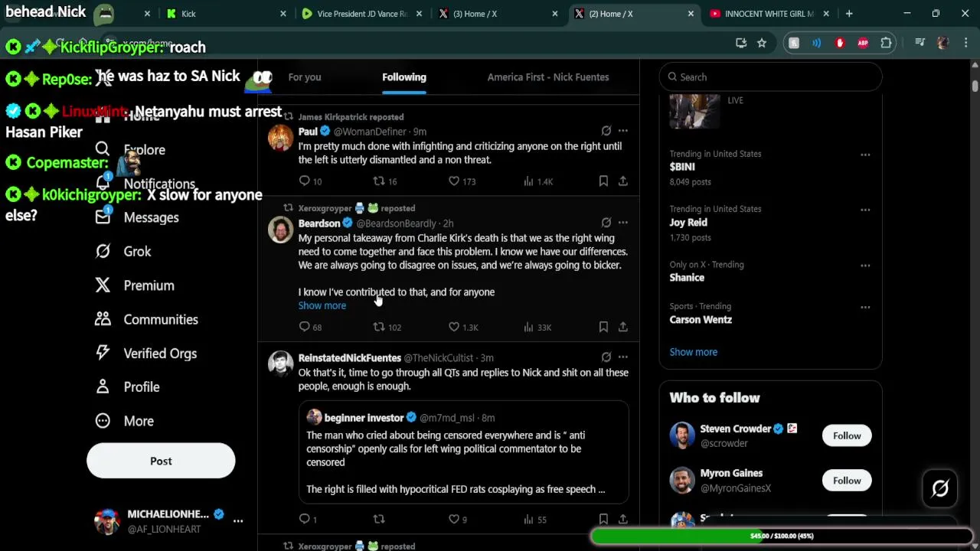980x551 pixels.
Task: Click the $45.00 / $100.00 progress bar
Action: coord(782,536)
